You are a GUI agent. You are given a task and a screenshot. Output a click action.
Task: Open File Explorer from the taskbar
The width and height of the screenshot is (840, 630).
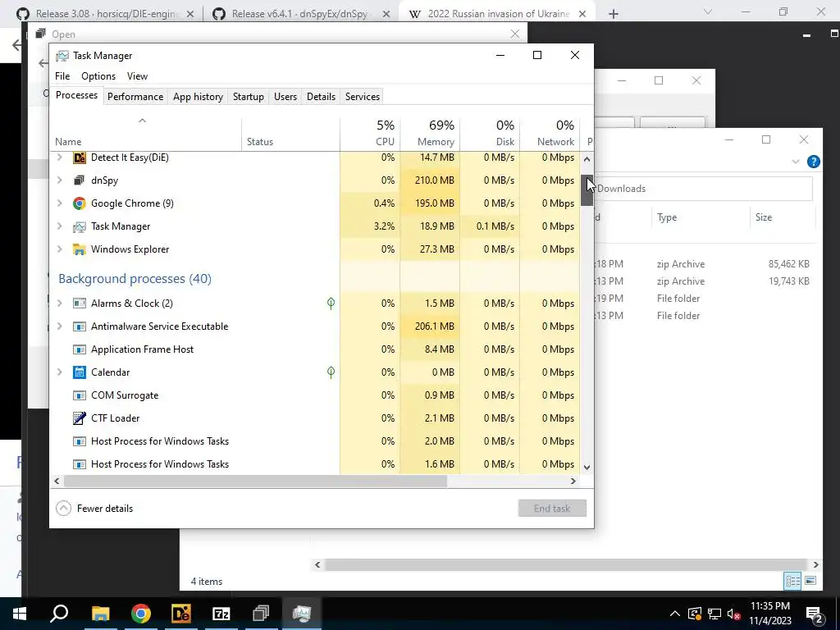(100, 614)
